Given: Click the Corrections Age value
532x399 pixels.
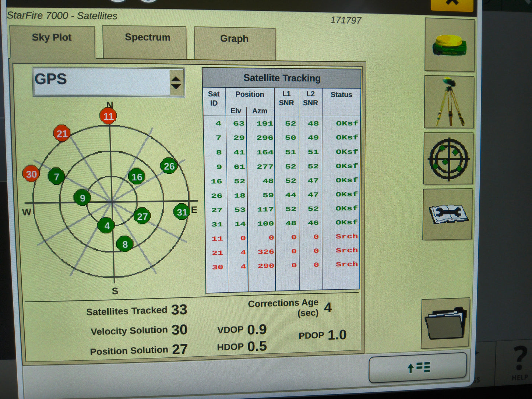Looking at the screenshot, I should click(328, 308).
